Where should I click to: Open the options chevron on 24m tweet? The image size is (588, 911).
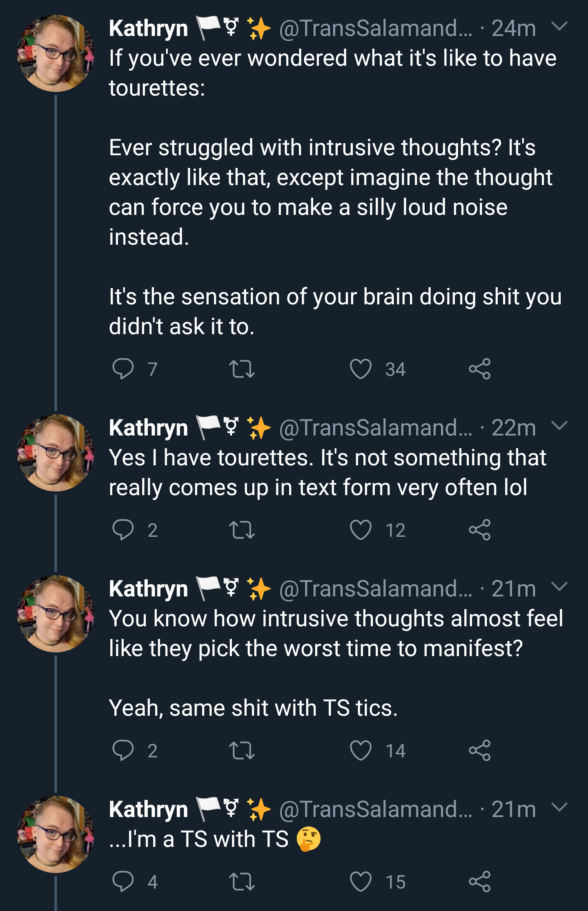(x=559, y=27)
